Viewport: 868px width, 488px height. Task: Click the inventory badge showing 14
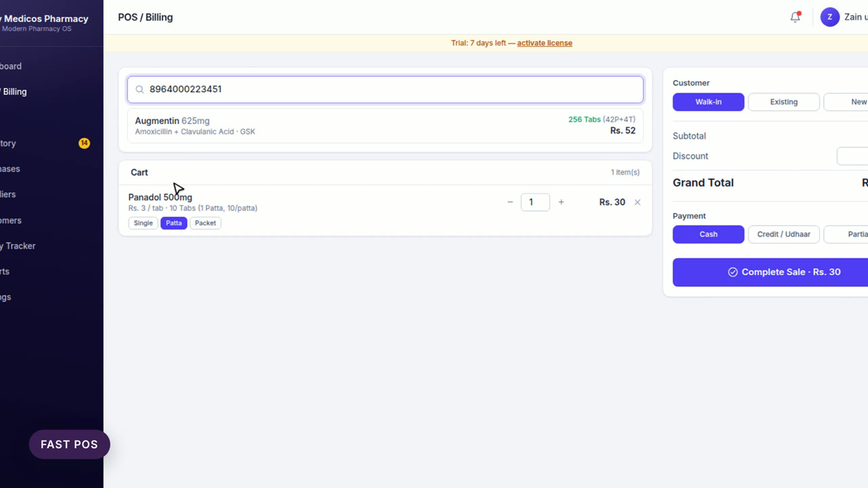pyautogui.click(x=84, y=143)
